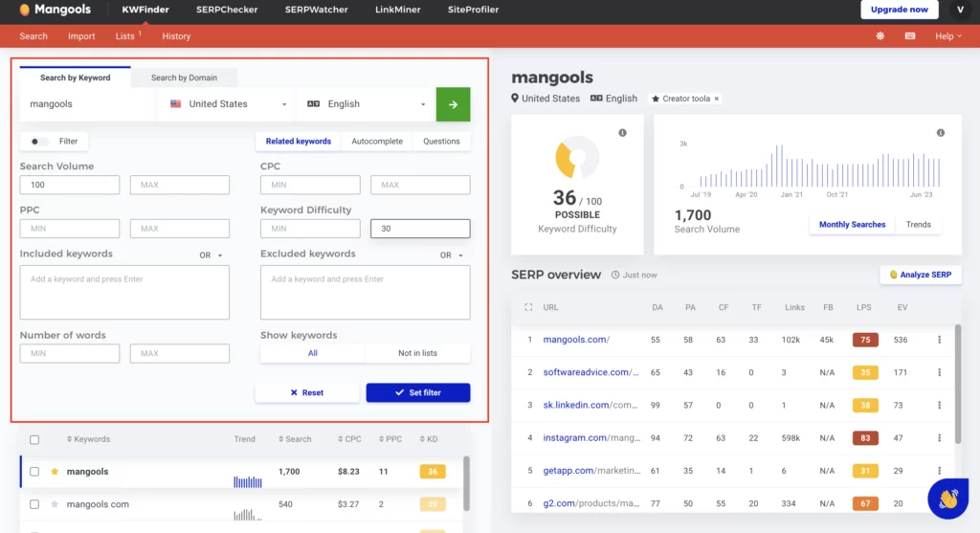This screenshot has width=980, height=533.
Task: Open the English language dropdown
Action: tap(367, 104)
